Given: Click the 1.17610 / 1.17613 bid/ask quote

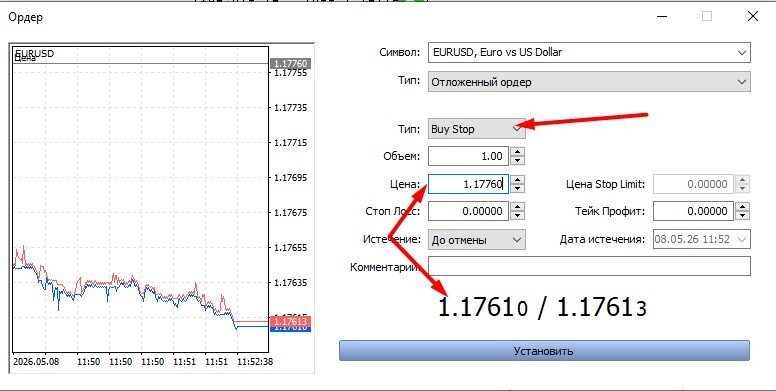Looking at the screenshot, I should click(542, 307).
